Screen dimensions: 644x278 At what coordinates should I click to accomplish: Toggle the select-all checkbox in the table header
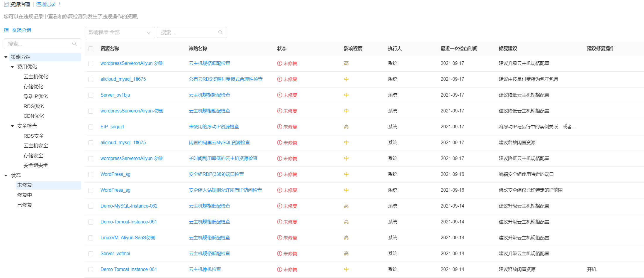[91, 49]
